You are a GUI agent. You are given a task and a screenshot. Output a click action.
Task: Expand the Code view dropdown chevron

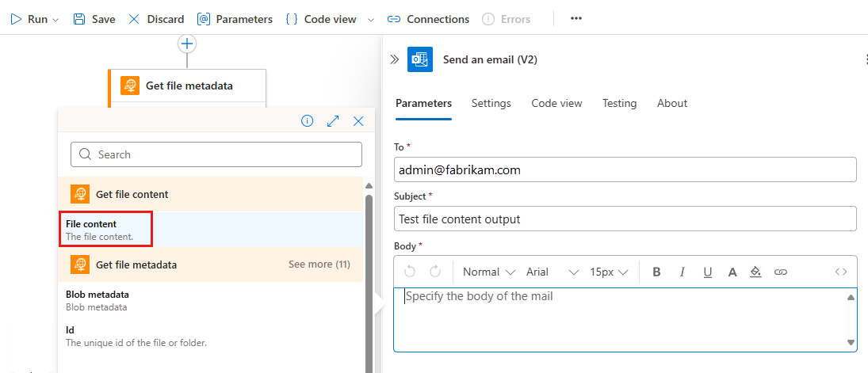click(371, 19)
